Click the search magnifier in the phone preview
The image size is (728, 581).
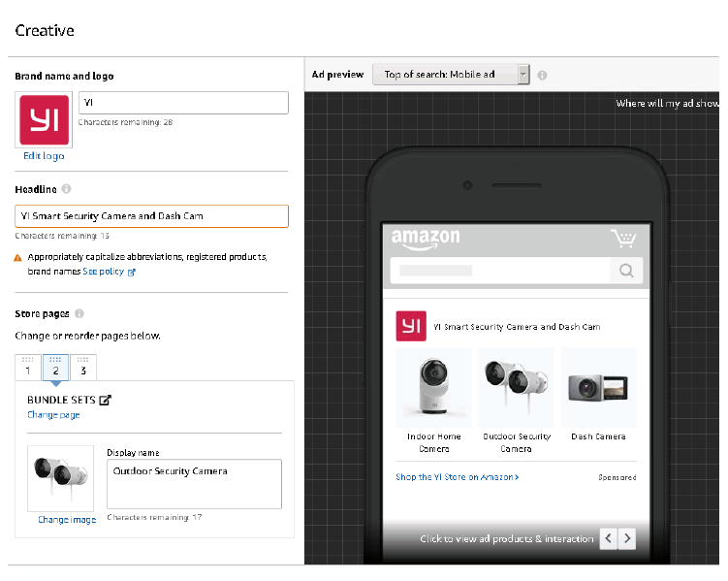pyautogui.click(x=626, y=271)
